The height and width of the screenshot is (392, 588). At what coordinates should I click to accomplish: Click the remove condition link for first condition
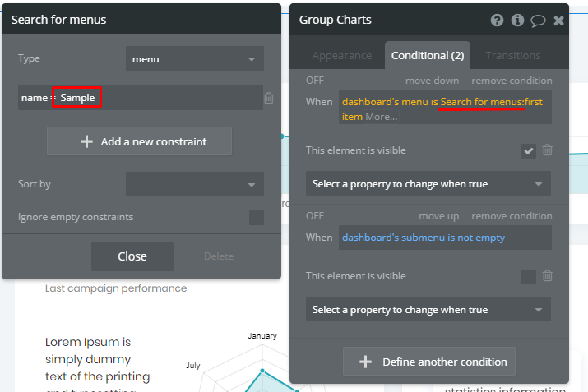pos(512,81)
